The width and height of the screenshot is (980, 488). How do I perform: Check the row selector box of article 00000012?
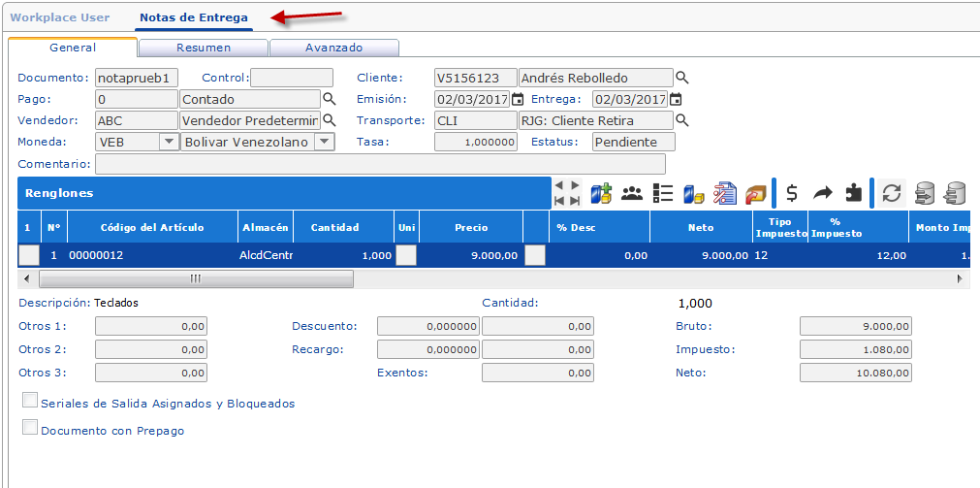click(29, 255)
